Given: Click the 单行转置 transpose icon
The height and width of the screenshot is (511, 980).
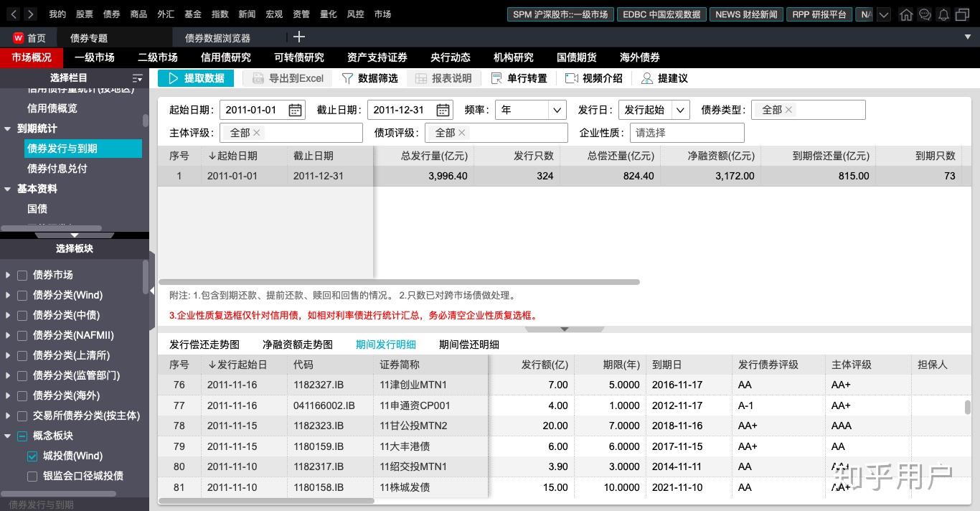Looking at the screenshot, I should (x=496, y=78).
